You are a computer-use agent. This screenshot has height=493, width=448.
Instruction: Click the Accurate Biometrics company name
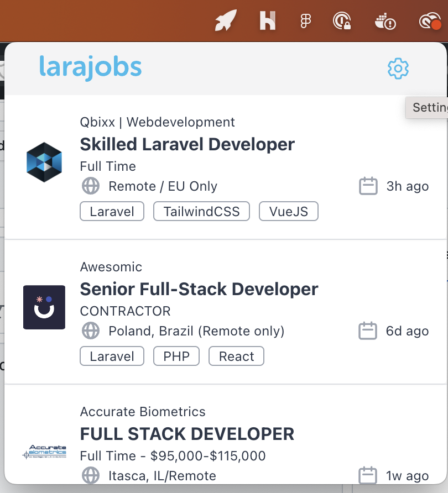coord(143,412)
